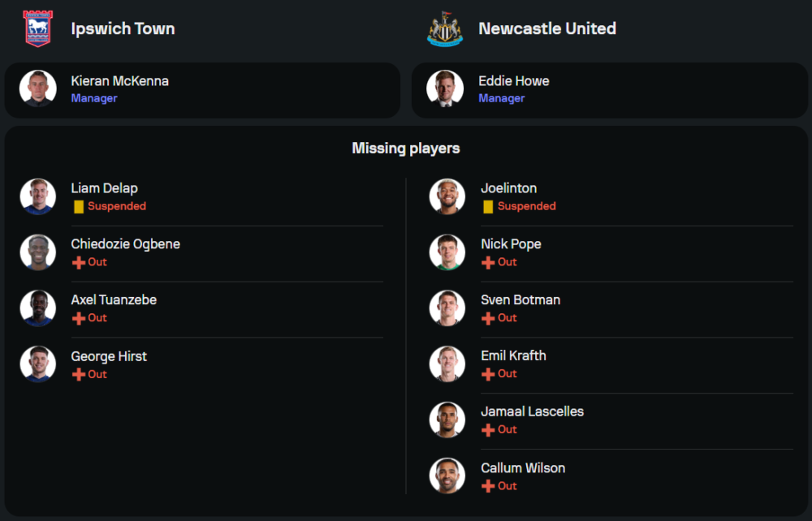Open Emil Krafth's player name link
The width and height of the screenshot is (812, 521).
click(513, 356)
